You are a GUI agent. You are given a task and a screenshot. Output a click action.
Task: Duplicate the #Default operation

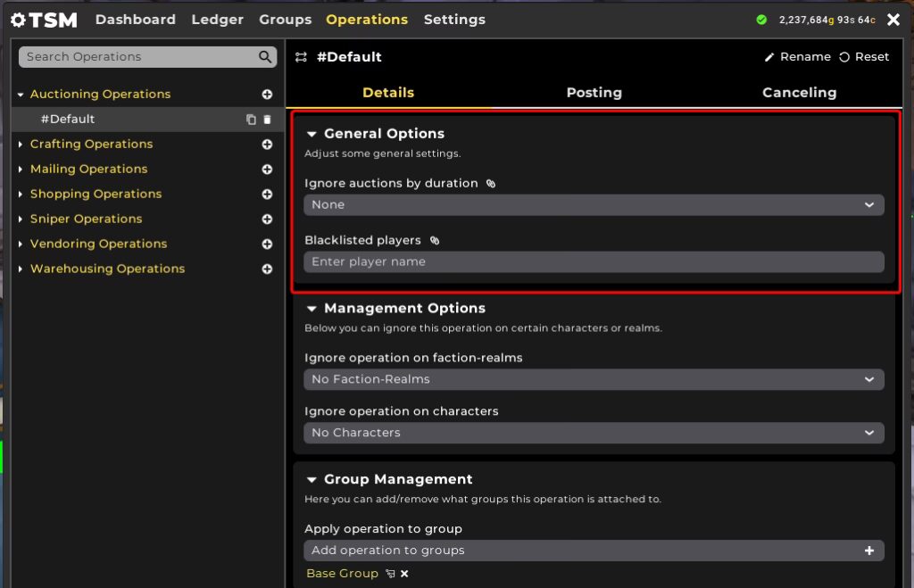[x=251, y=120]
